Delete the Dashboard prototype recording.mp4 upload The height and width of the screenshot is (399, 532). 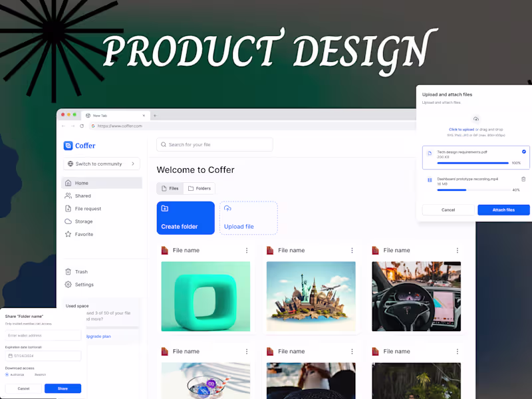pos(523,179)
